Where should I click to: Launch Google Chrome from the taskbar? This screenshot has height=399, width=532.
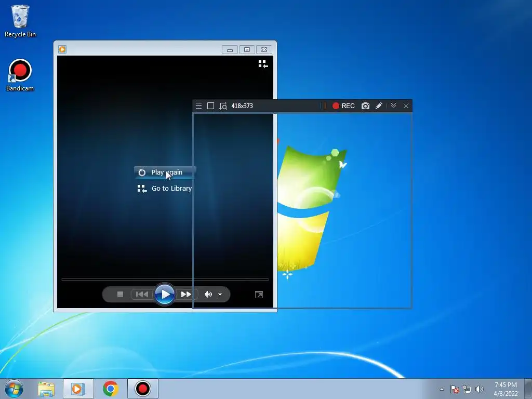tap(111, 389)
